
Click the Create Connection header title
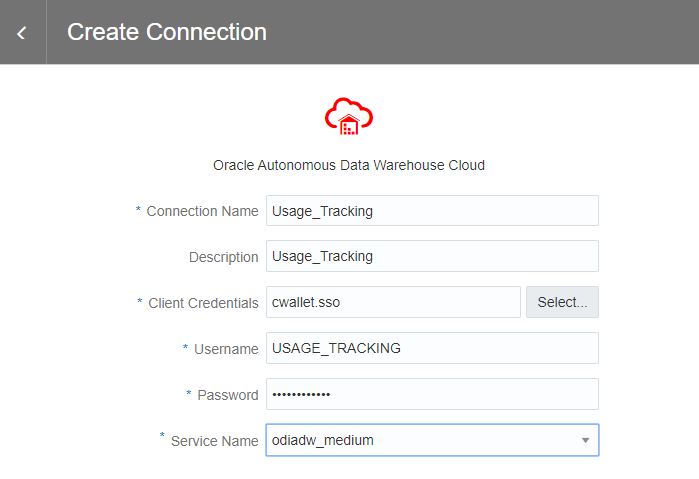167,32
